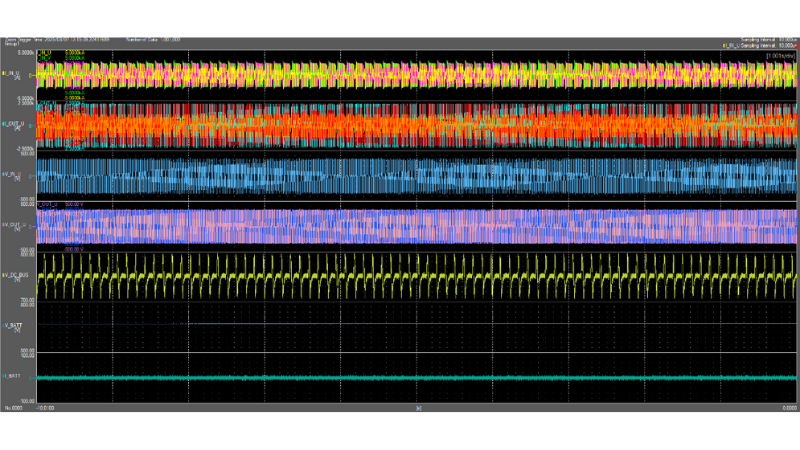This screenshot has width=800, height=450.
Task: Click the time-per-division readout at top right
Action: coord(780,55)
